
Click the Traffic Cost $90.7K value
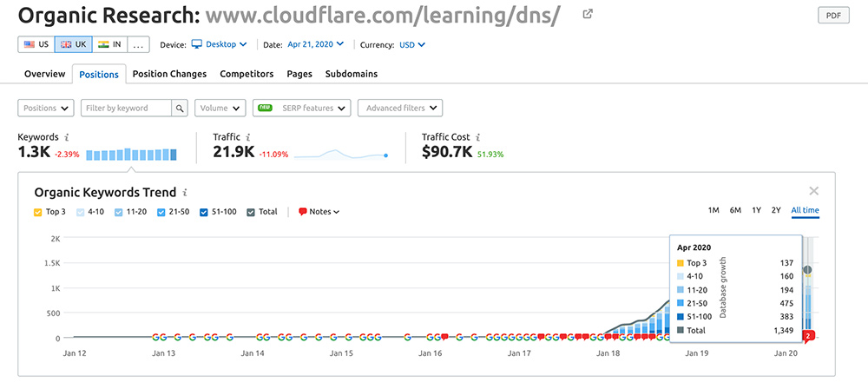pos(447,152)
